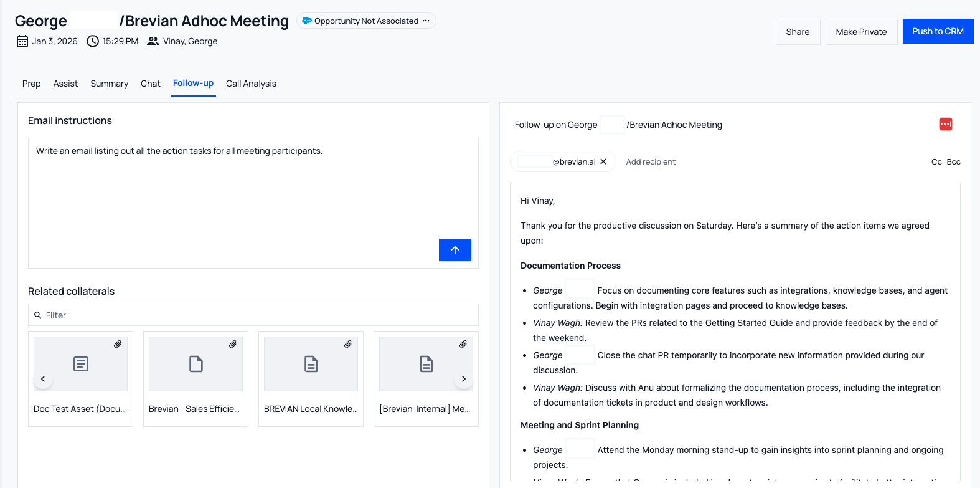Screen dimensions: 980x488
Task: Open the three-dot menu on opportunity badge
Action: pos(426,21)
